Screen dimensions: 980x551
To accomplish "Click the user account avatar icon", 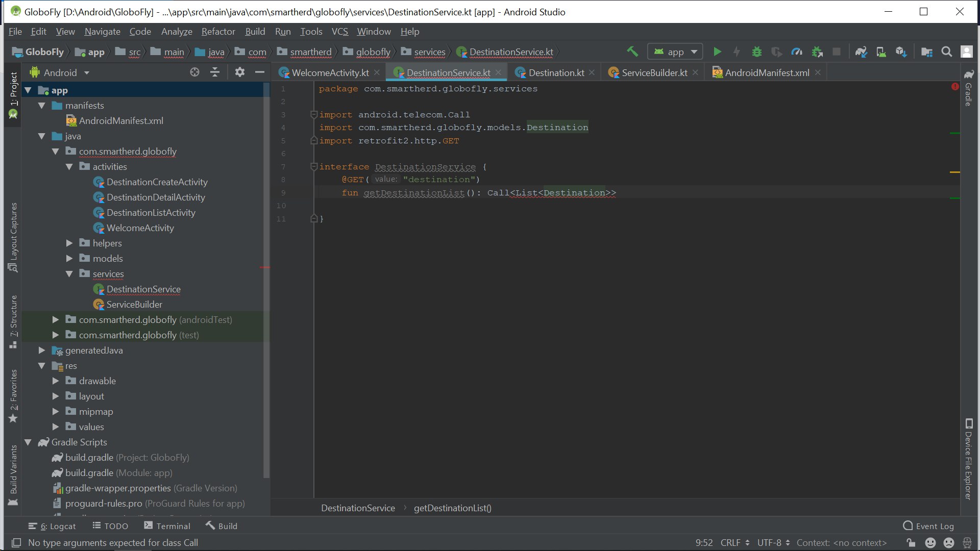I will pyautogui.click(x=966, y=52).
